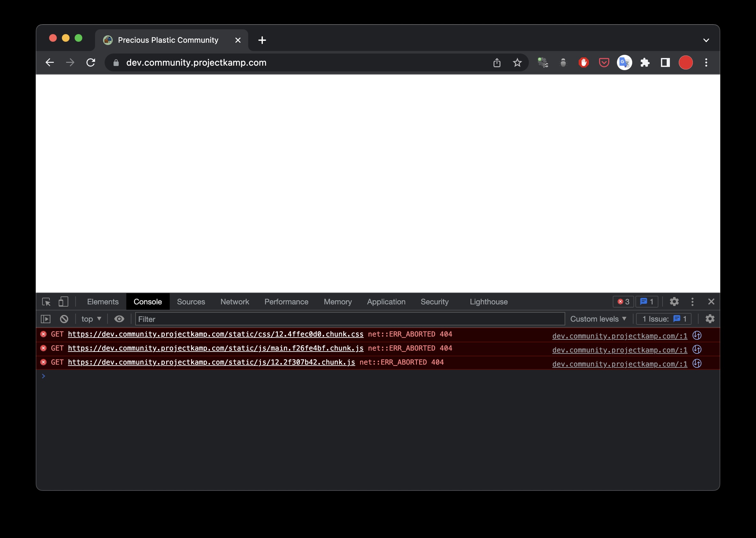Click the Pocket extension icon
The height and width of the screenshot is (538, 756).
(x=604, y=62)
